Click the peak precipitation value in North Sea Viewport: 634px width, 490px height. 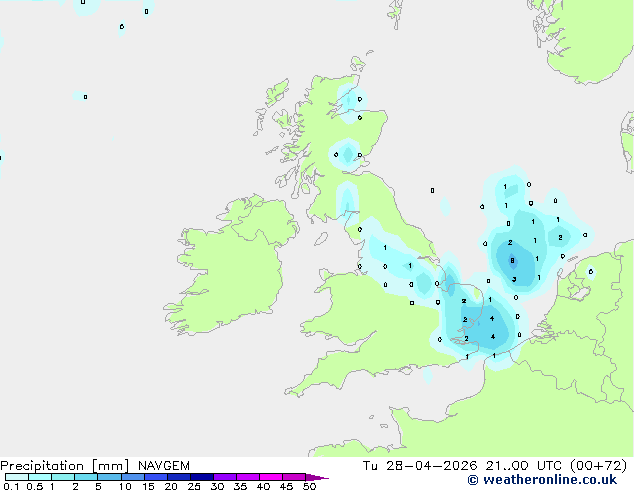pyautogui.click(x=513, y=261)
